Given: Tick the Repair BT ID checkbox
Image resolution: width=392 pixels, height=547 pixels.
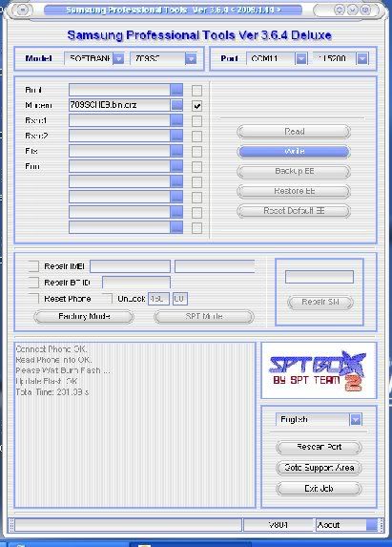Looking at the screenshot, I should 33,283.
